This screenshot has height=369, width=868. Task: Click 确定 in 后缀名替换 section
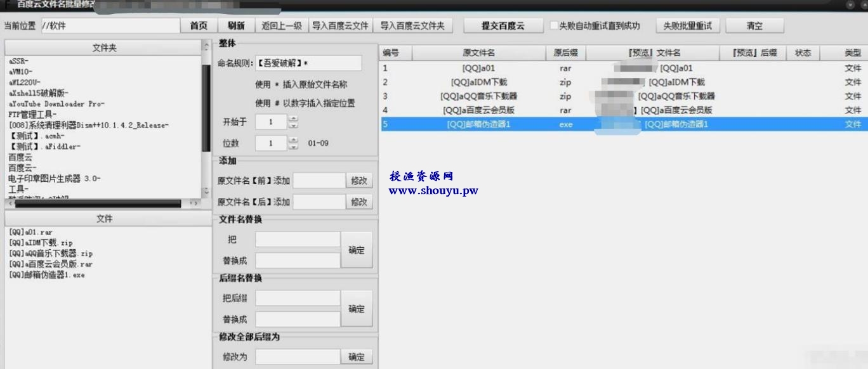tap(357, 309)
